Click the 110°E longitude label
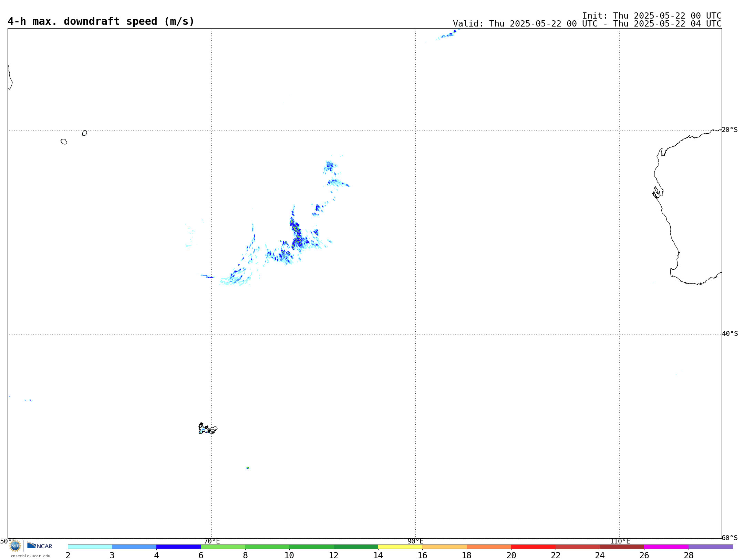This screenshot has height=560, width=744. point(620,541)
